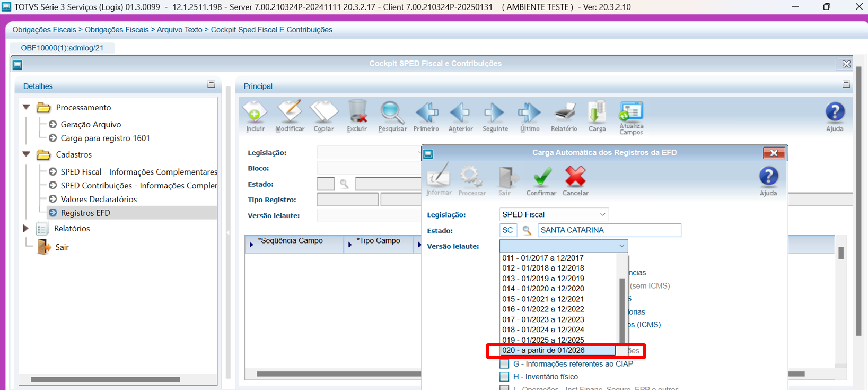Select layout 018 - 01/2024 a 12/2024

point(543,330)
